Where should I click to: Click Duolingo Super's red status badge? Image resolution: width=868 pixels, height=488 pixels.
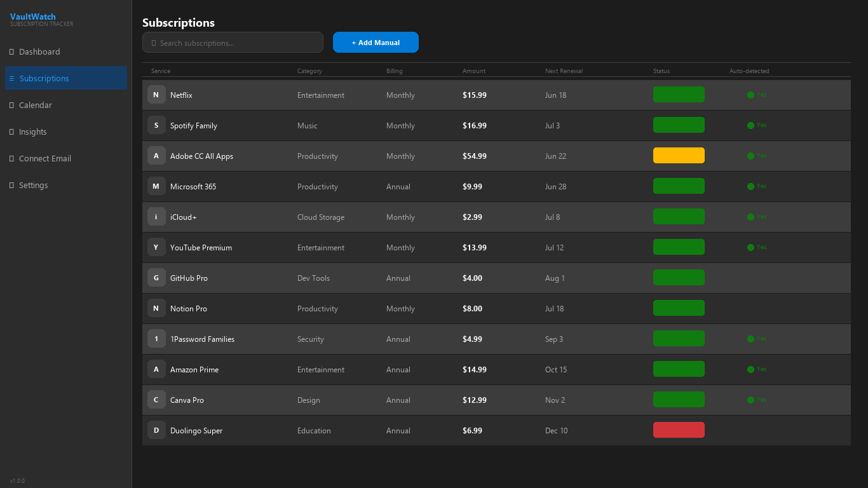coord(679,430)
